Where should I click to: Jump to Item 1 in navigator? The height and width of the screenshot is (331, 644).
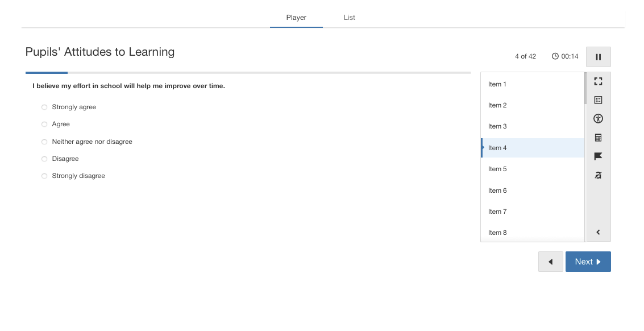(x=532, y=84)
